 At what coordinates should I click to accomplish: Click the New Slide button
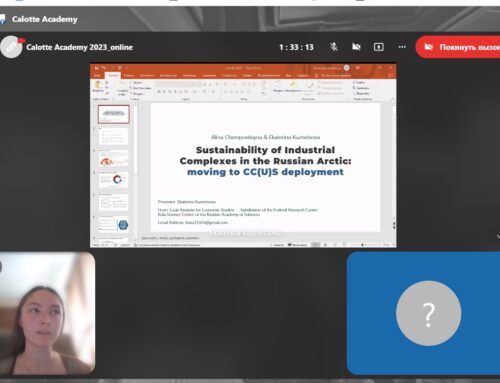point(122,87)
